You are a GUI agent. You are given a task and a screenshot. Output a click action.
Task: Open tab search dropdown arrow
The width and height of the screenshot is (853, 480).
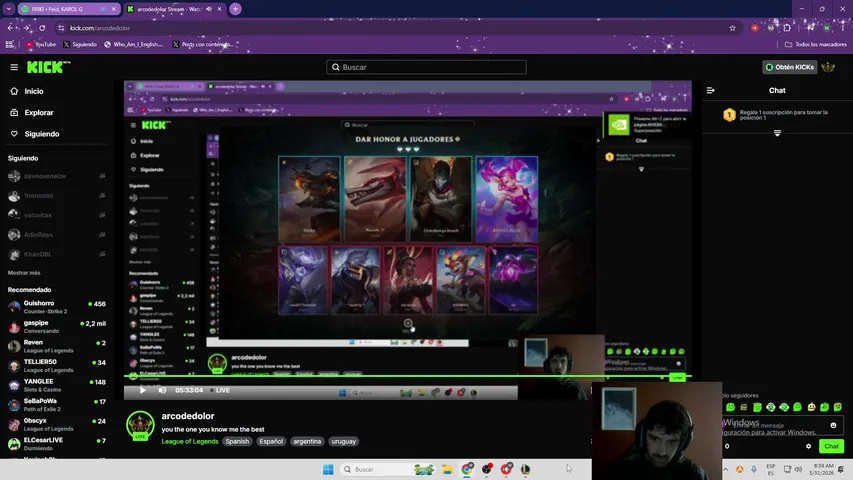point(9,9)
